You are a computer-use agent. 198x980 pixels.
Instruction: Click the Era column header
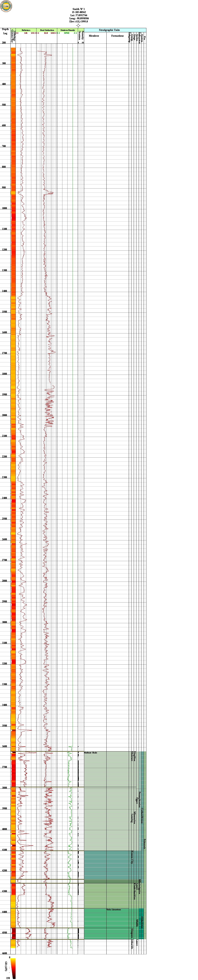tap(145, 38)
